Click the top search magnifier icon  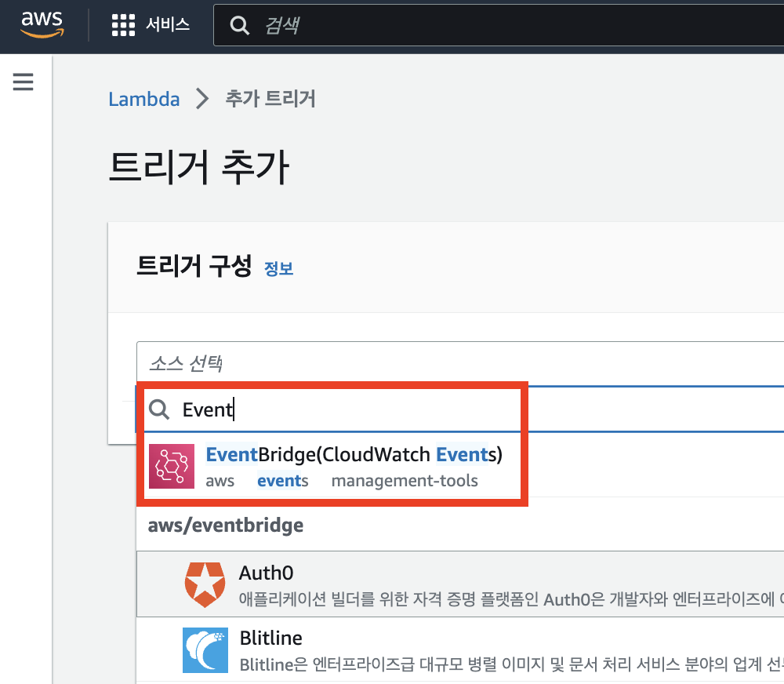coord(239,25)
